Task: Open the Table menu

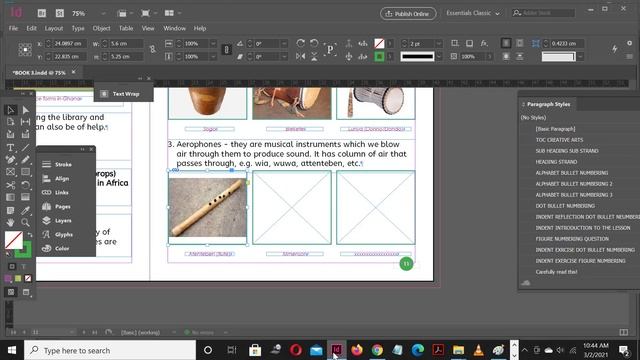Action: click(126, 28)
